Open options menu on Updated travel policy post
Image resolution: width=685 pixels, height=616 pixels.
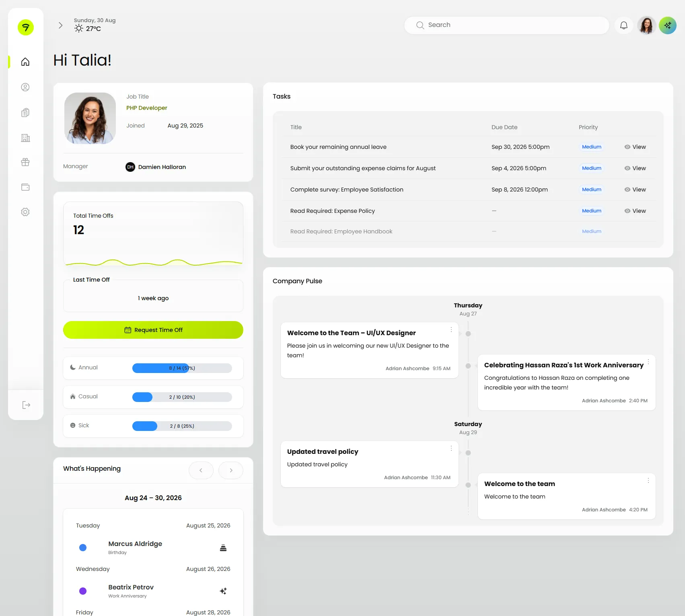451,448
